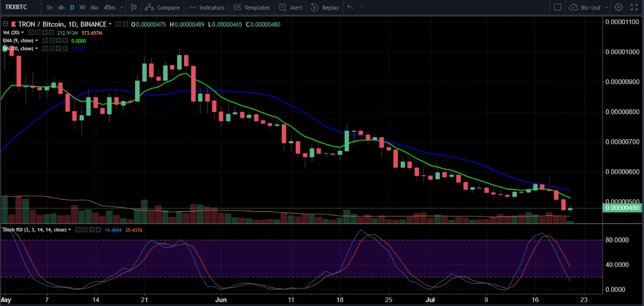This screenshot has width=644, height=306.
Task: Toggle Stoch RSI visibility eye
Action: click(78, 229)
